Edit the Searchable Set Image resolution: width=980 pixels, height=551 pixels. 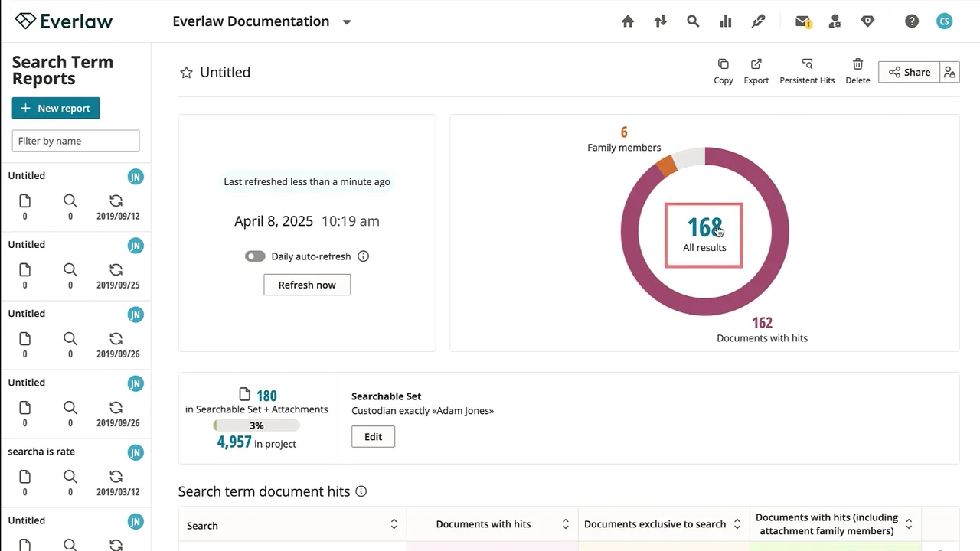(x=373, y=437)
